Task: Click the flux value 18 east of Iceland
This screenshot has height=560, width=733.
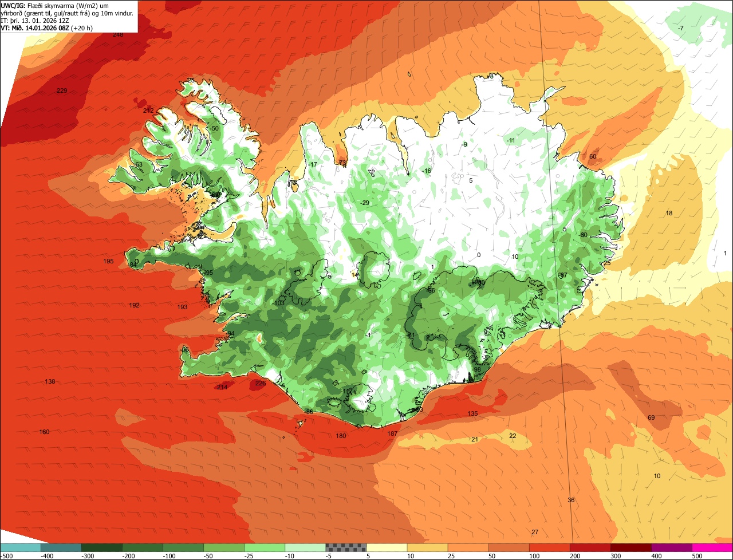Action: click(669, 213)
